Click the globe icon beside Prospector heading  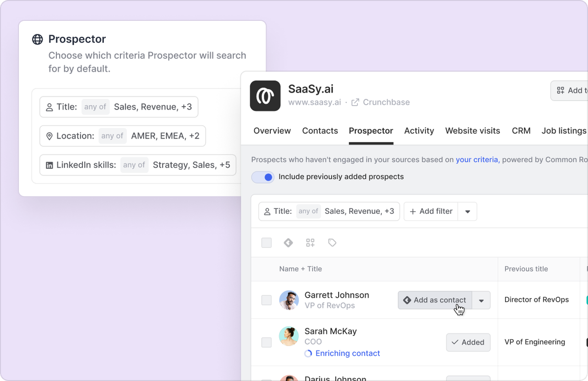pyautogui.click(x=37, y=39)
